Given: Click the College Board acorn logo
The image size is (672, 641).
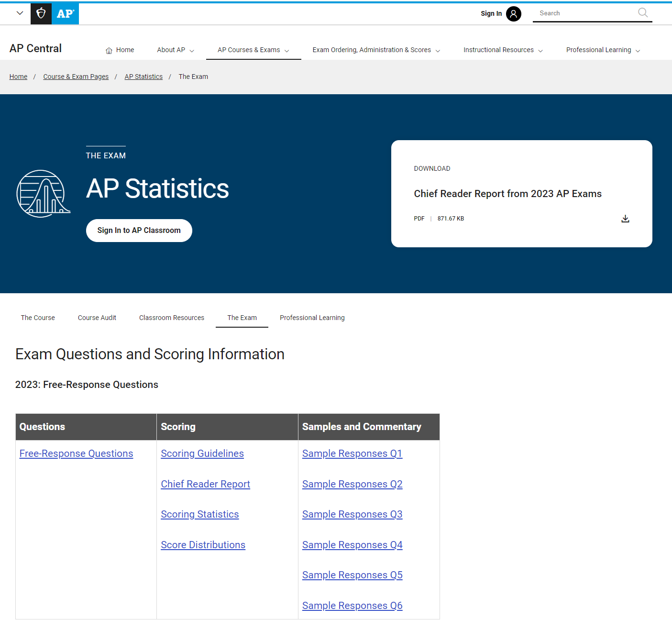Looking at the screenshot, I should [x=41, y=13].
